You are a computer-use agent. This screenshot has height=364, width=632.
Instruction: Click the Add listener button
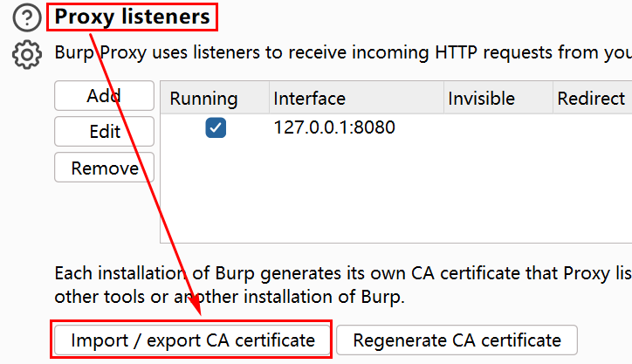pyautogui.click(x=104, y=95)
